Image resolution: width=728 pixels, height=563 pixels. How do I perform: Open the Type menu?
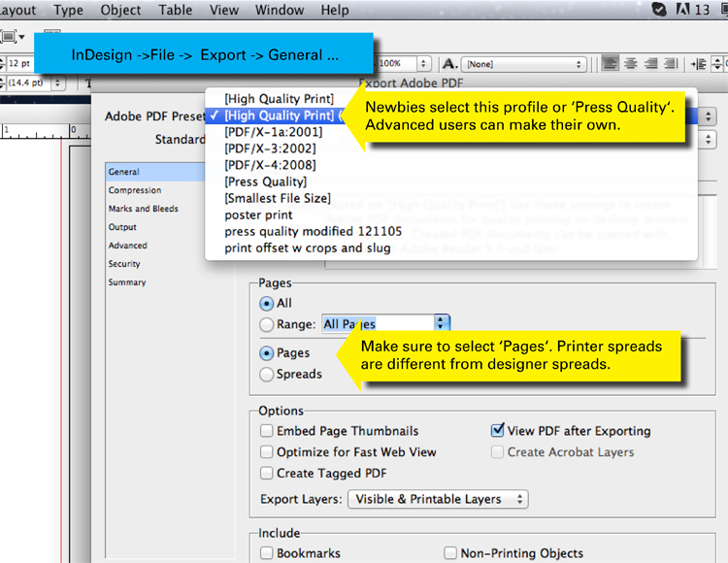tap(68, 10)
